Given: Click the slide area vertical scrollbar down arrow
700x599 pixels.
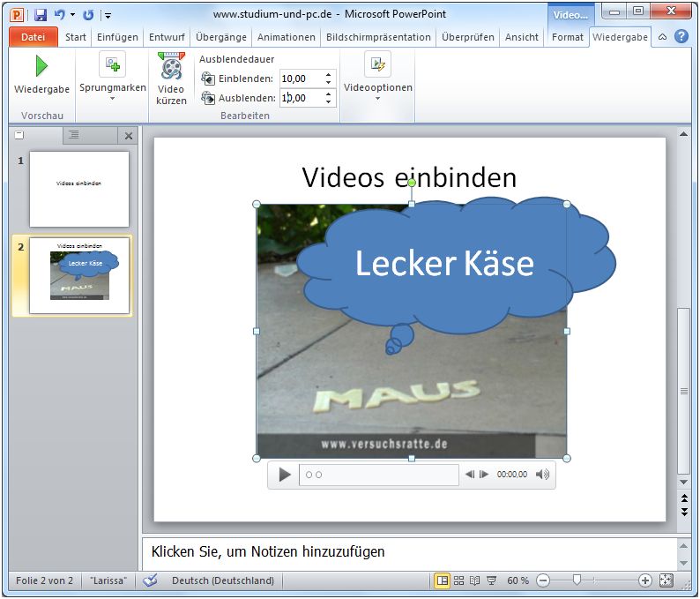Looking at the screenshot, I should [683, 482].
